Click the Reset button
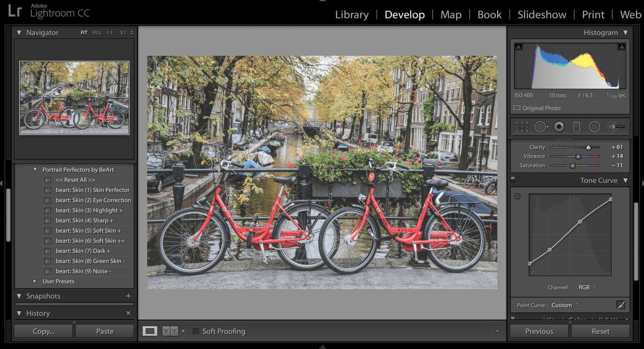 pyautogui.click(x=601, y=331)
